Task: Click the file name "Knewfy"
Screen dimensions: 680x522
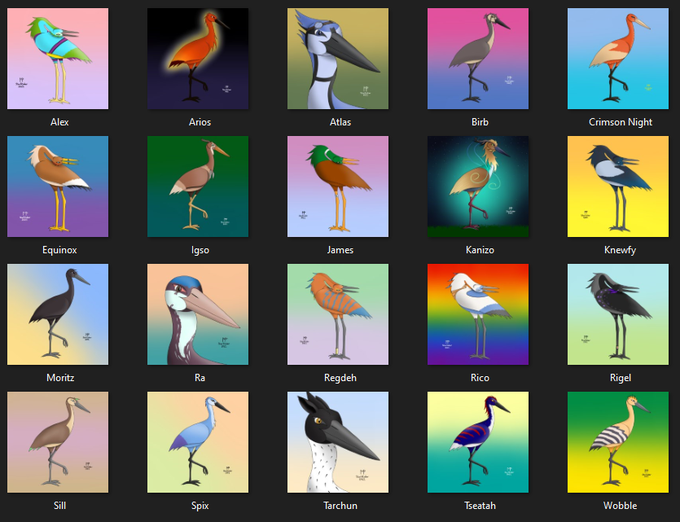Action: coord(620,250)
